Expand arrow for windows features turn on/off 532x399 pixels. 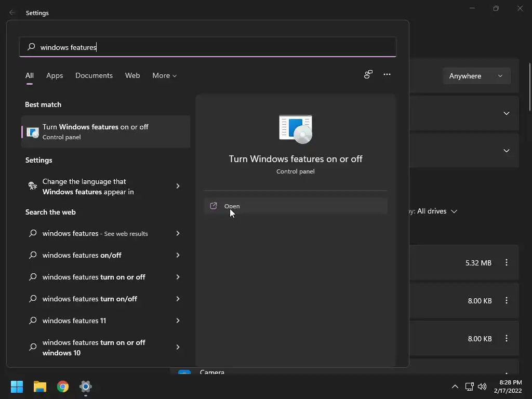coord(178,299)
